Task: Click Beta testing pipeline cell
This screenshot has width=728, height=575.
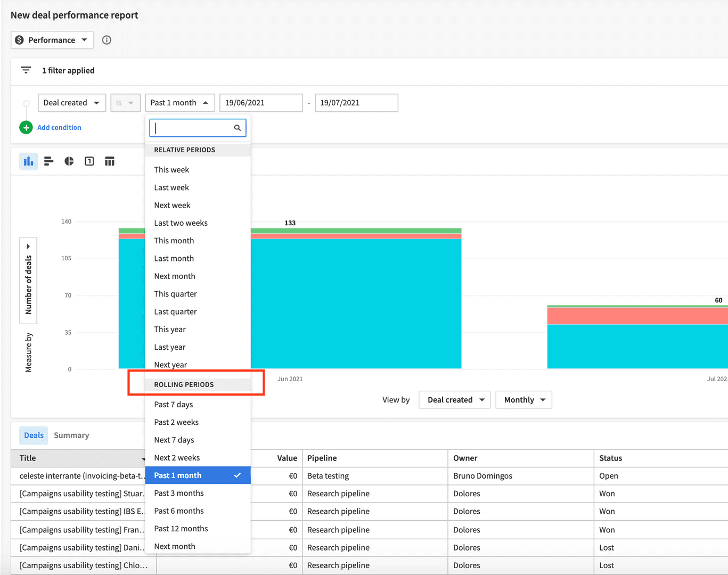Action: (x=328, y=476)
